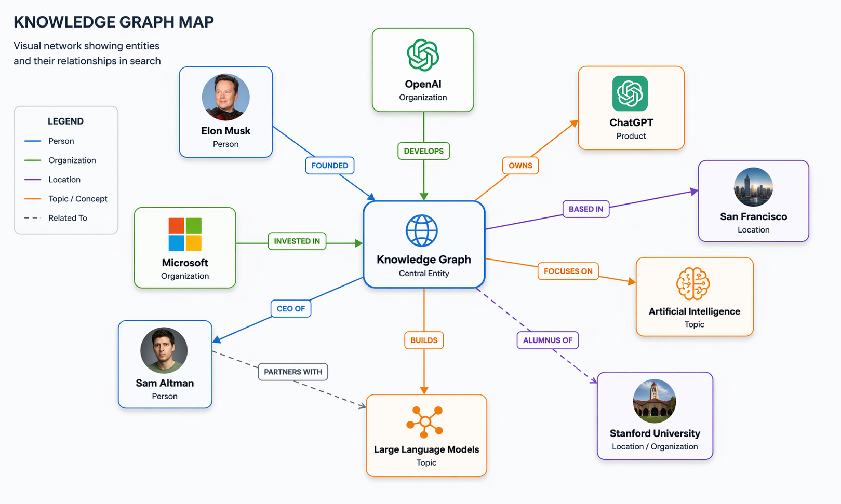Click the portrait in the Sam Altman node
The height and width of the screenshot is (504, 841).
coord(164,350)
